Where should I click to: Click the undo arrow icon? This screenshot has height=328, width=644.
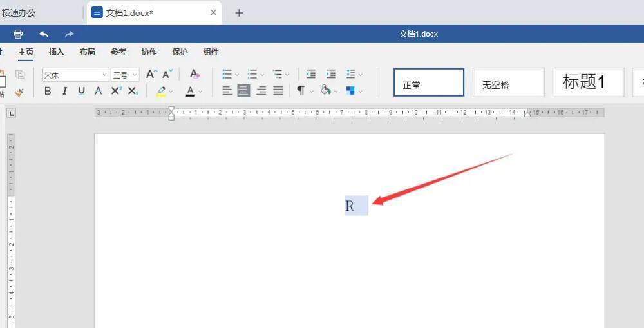(44, 34)
